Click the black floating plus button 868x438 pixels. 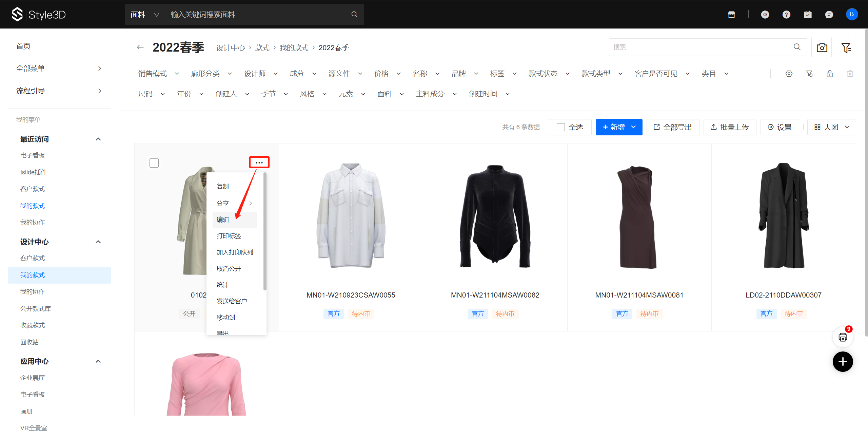[843, 362]
